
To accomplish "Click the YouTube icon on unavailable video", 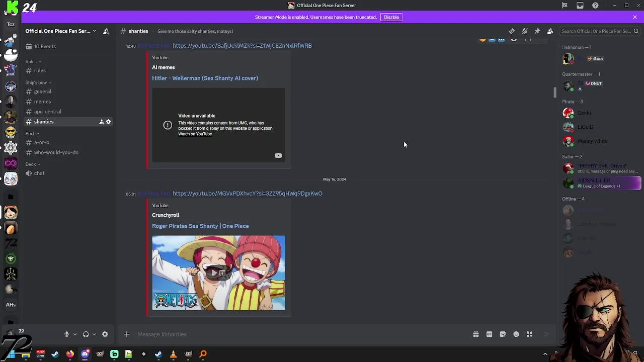I will (278, 155).
